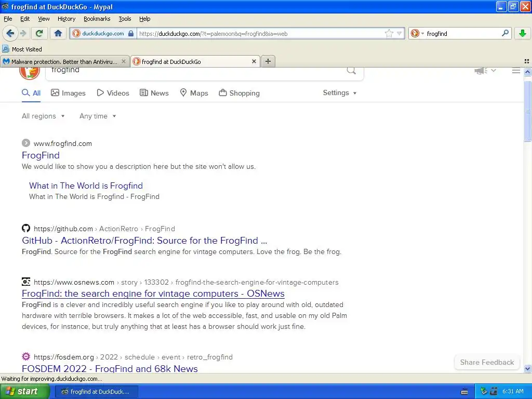The image size is (532, 399).
Task: Open a new tab with plus button
Action: [268, 61]
